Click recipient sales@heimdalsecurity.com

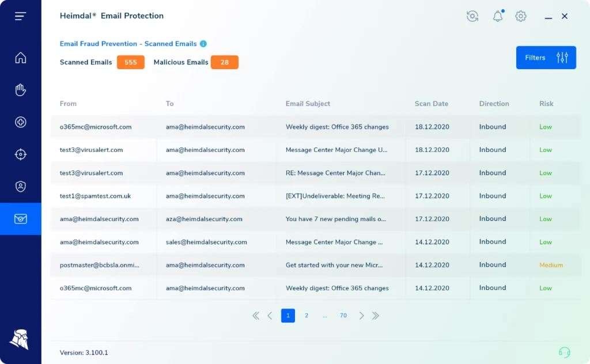point(206,242)
